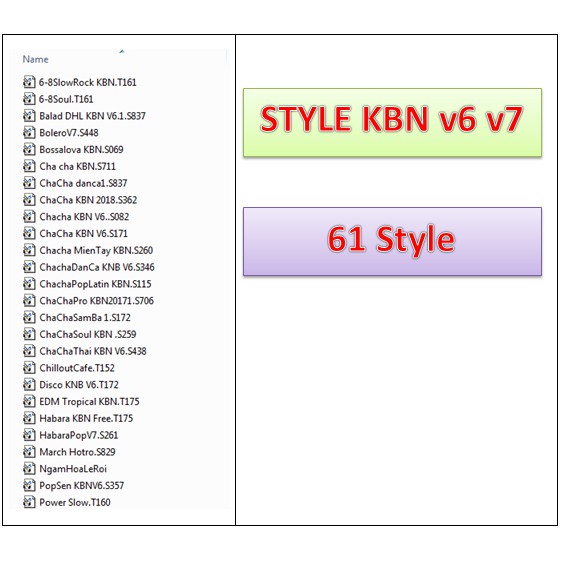Click file icon for ChaChaPro KBN20171.S706
Viewport: 561px width, 561px height.
click(x=29, y=301)
